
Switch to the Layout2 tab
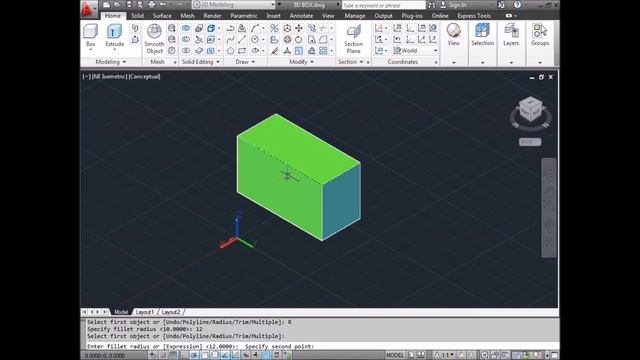tap(171, 312)
